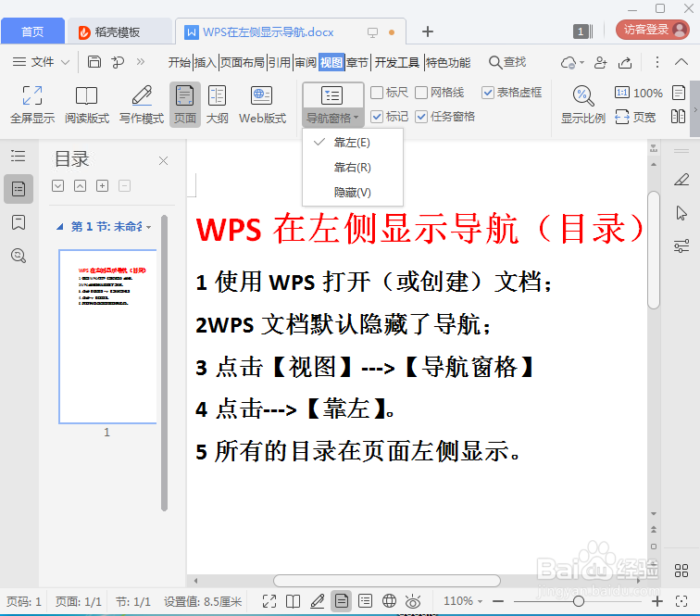Click the undo icon in quick toolbar

(x=118, y=62)
